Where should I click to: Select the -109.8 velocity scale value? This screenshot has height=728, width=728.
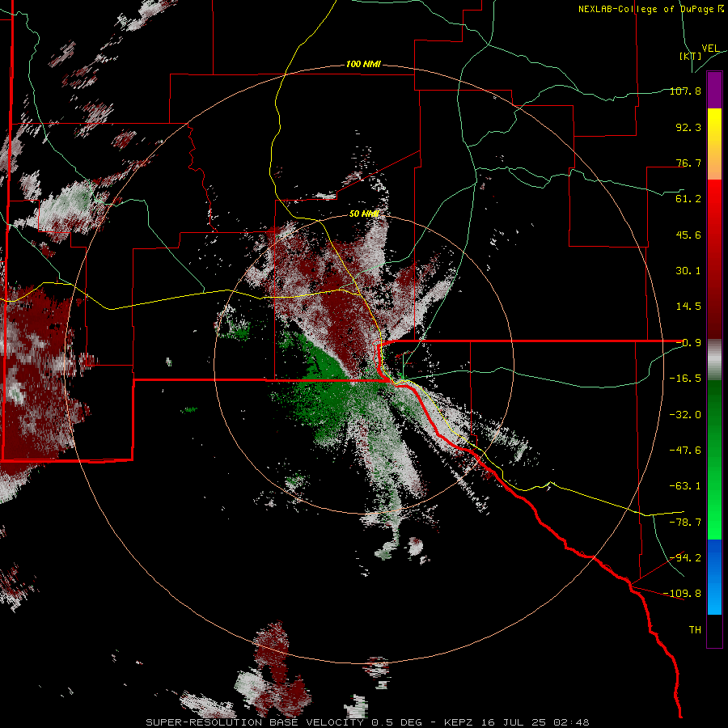click(x=682, y=594)
